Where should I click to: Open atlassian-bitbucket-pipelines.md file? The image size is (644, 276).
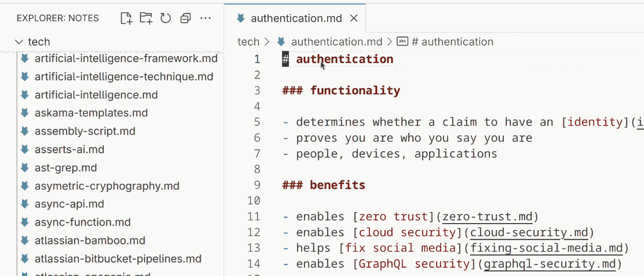pos(118,259)
